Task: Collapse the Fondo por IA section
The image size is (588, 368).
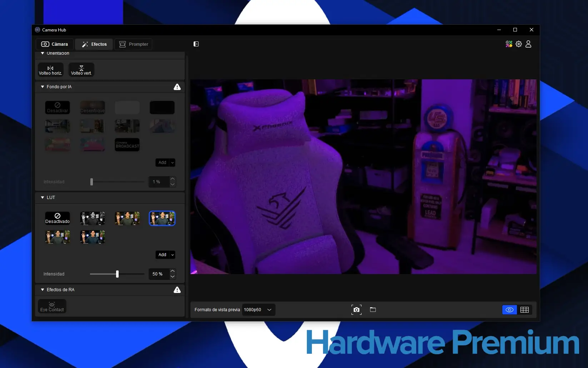Action: pyautogui.click(x=43, y=87)
